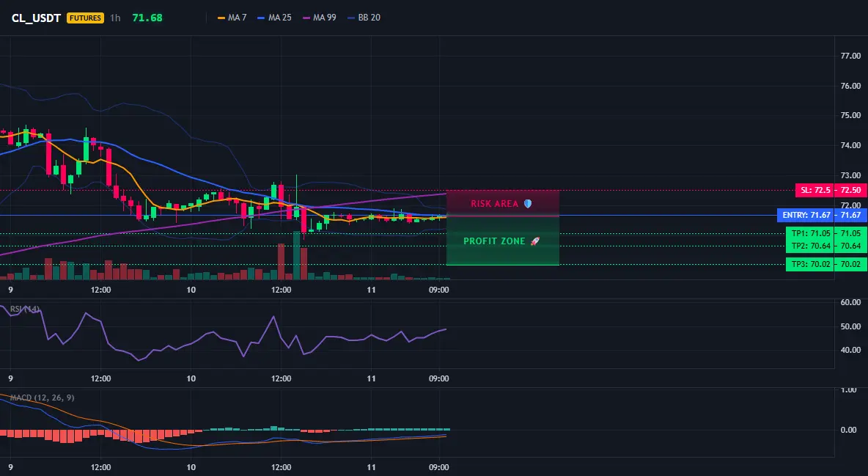Click date 10 on the MACD pane time axis
This screenshot has height=476, width=868.
coord(191,467)
